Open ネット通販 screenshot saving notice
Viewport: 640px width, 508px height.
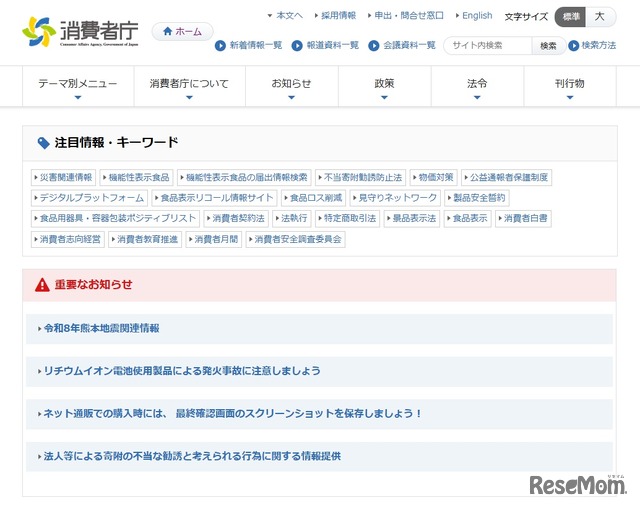click(319, 414)
